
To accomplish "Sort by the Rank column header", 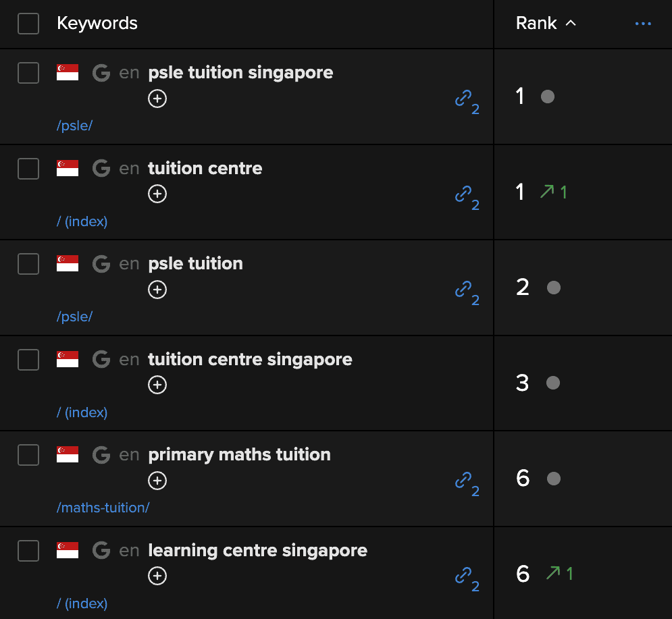I will pos(536,23).
